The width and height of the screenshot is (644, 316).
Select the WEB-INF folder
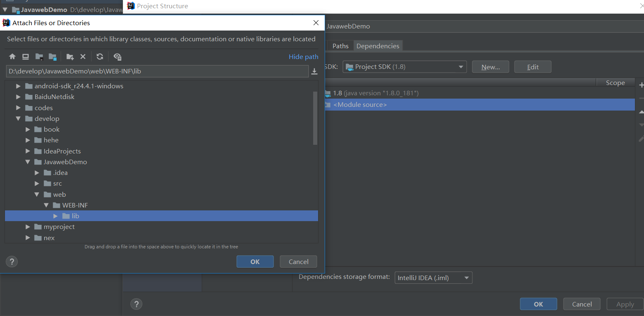click(x=75, y=205)
